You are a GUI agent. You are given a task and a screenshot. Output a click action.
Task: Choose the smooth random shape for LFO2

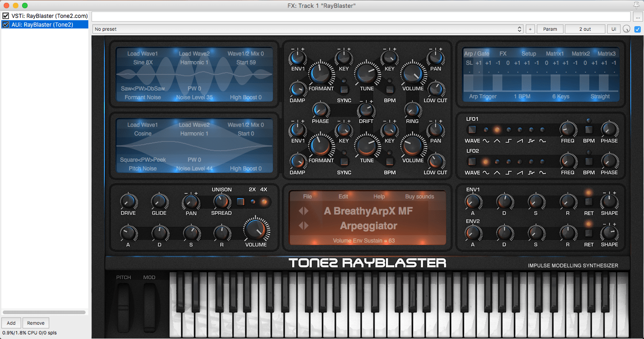click(x=542, y=162)
